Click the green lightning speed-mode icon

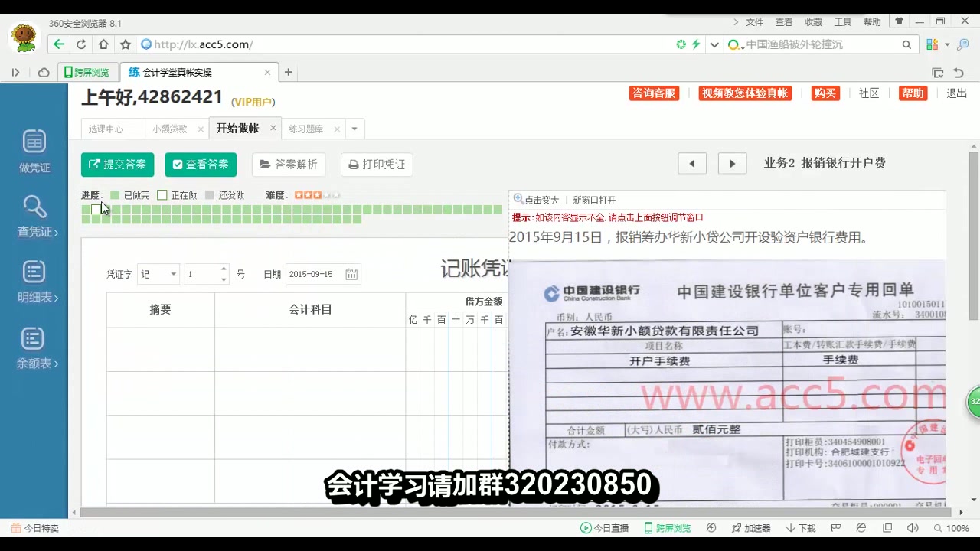696,44
